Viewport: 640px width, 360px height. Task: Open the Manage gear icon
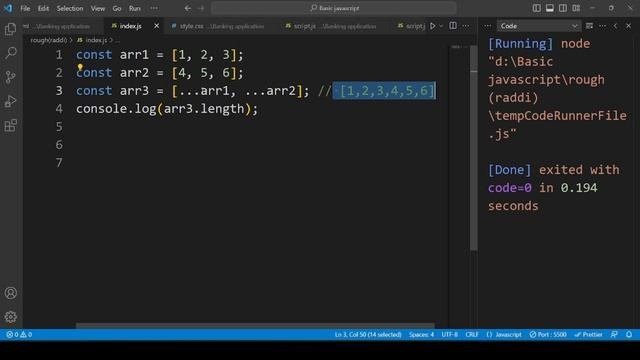tap(11, 317)
